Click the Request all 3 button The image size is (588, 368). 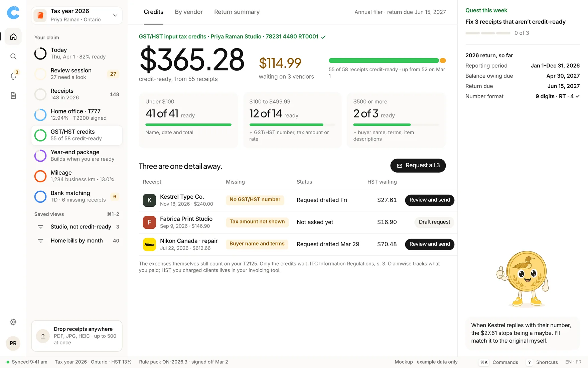point(418,166)
